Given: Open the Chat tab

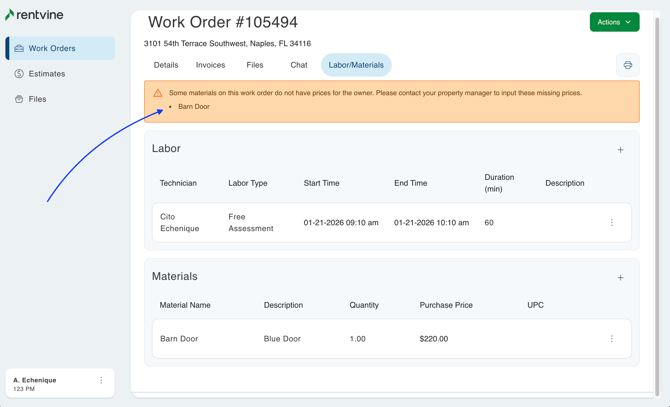Looking at the screenshot, I should 298,65.
